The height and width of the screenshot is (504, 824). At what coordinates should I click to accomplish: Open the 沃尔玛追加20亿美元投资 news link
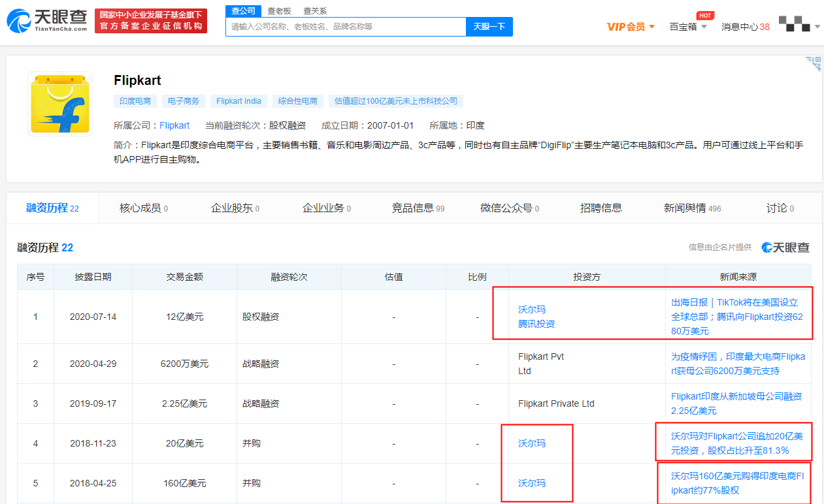click(737, 443)
